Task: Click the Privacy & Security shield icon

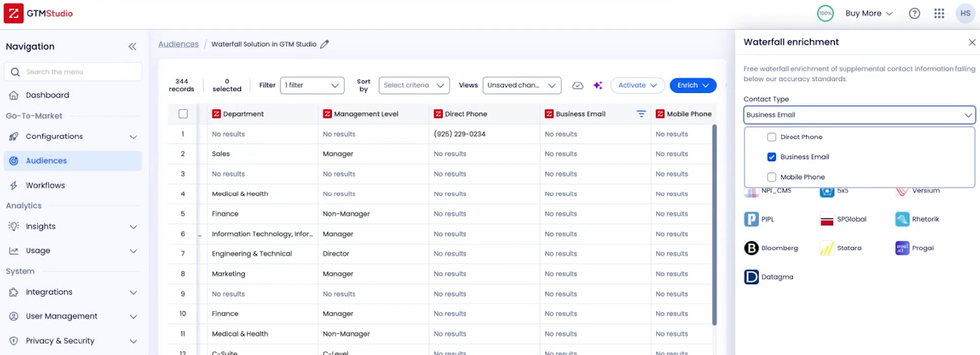Action: (14, 341)
